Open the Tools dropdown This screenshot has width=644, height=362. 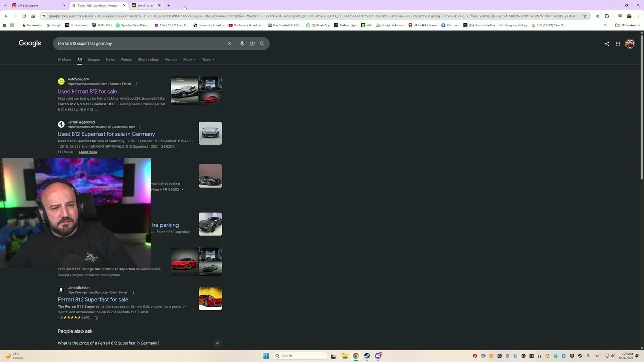208,59
